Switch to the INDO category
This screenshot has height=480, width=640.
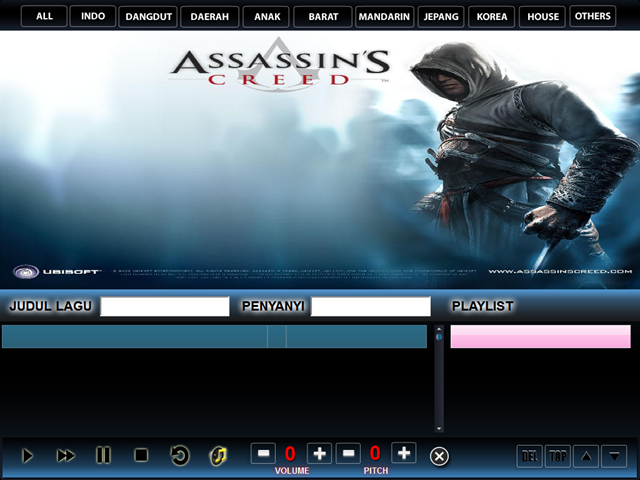(93, 16)
